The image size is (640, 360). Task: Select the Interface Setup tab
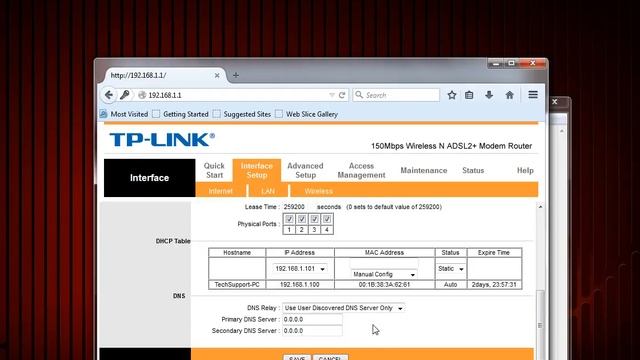coord(257,170)
